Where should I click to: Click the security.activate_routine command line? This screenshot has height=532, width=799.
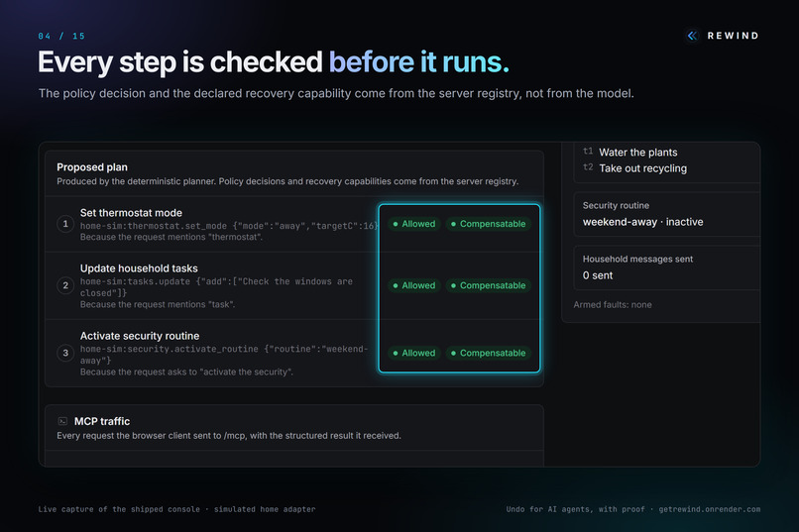(224, 355)
